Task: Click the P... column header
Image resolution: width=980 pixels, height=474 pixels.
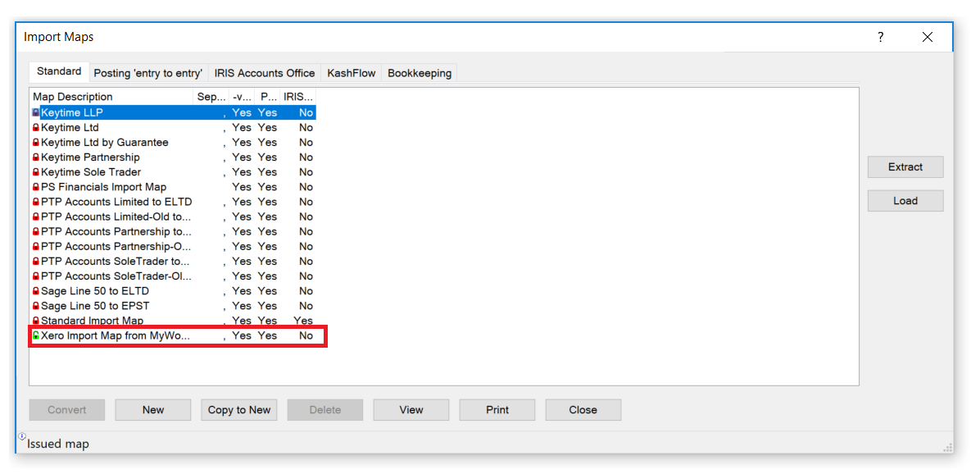Action: coord(268,97)
